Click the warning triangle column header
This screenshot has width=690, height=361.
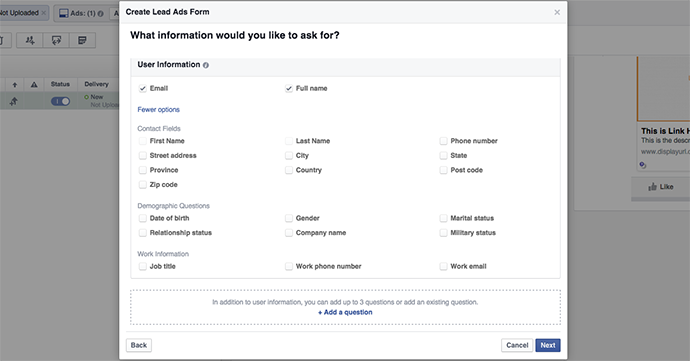tap(34, 85)
